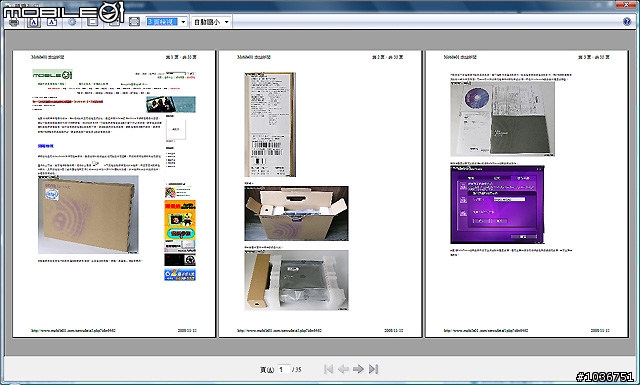
Task: Click the page number input field
Action: tap(284, 369)
